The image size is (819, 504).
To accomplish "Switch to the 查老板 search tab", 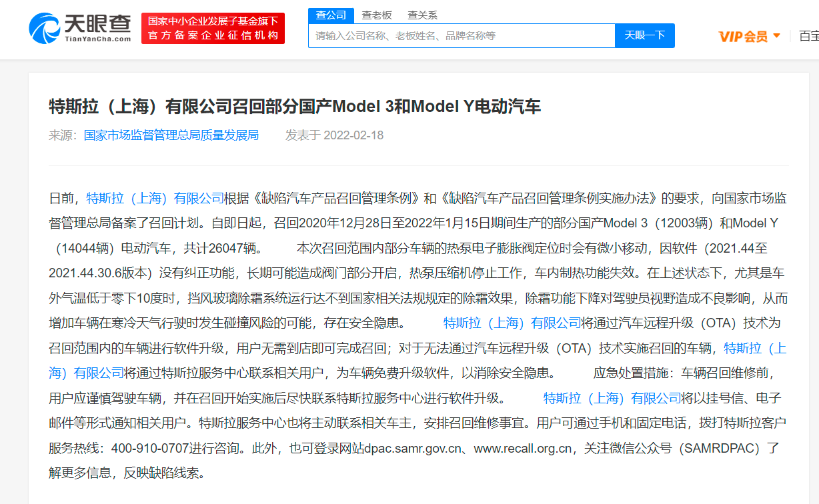I will coord(377,15).
